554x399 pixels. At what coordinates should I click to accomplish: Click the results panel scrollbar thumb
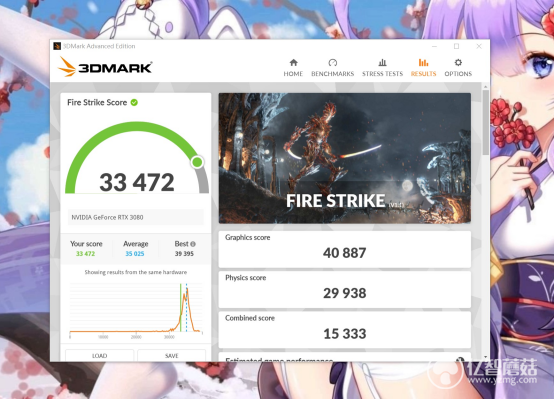coord(486,122)
